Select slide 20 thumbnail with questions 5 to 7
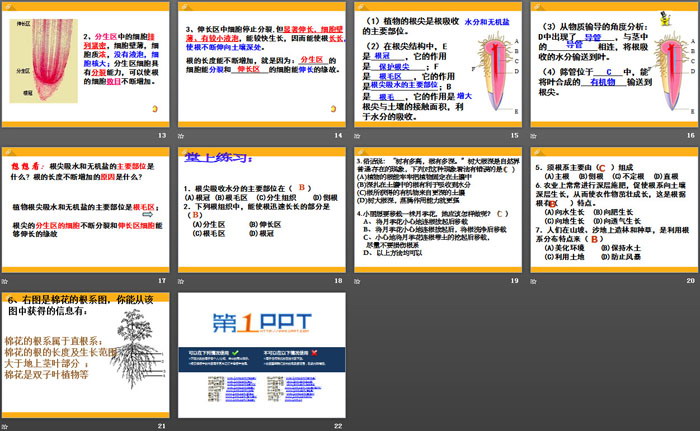 pyautogui.click(x=614, y=210)
